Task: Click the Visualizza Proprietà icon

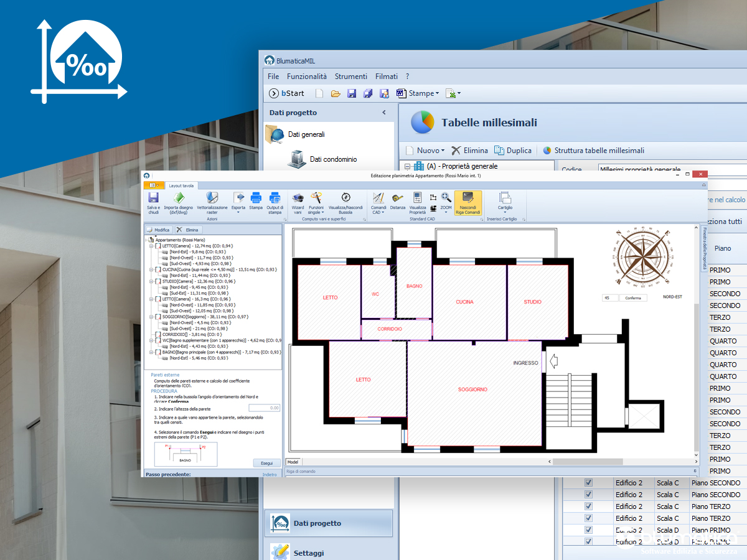Action: 418,198
